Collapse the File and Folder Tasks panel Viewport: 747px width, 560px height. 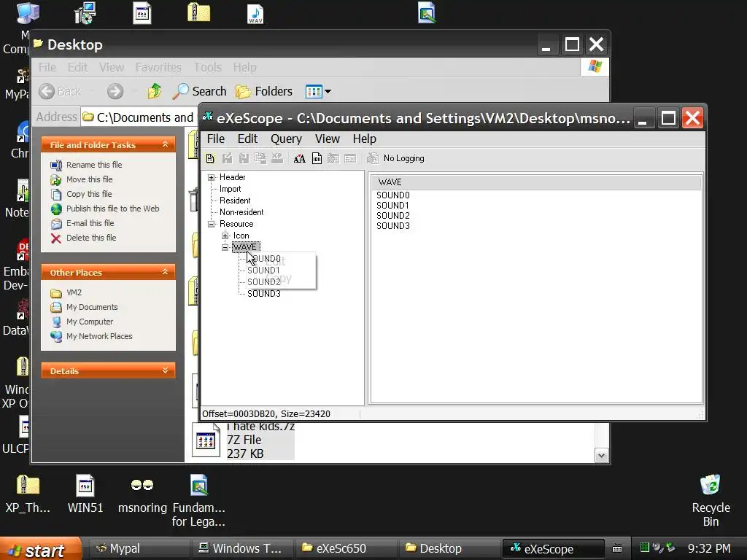click(165, 144)
